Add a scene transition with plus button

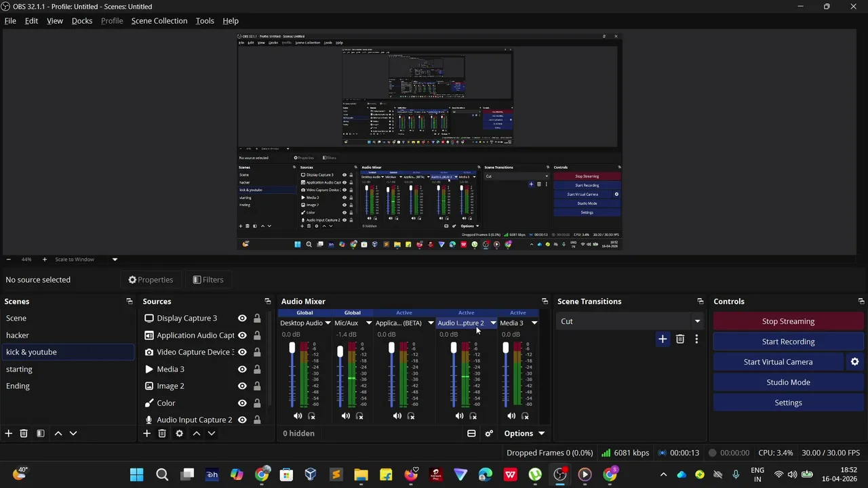(x=663, y=339)
